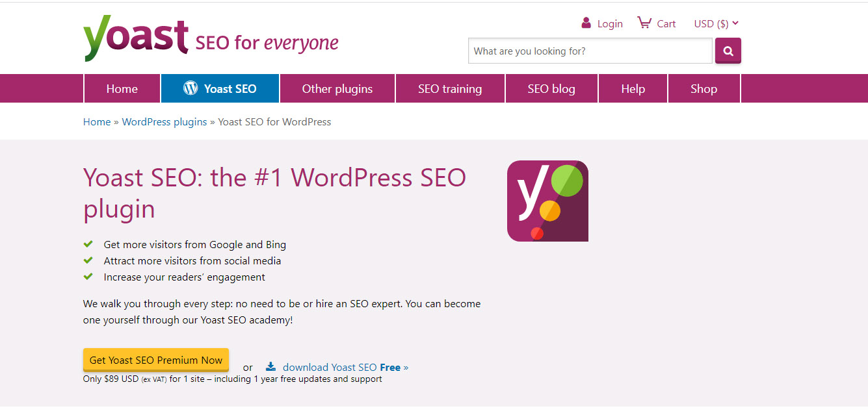
Task: Click the 'SEO for everyone' tagline
Action: (x=267, y=44)
